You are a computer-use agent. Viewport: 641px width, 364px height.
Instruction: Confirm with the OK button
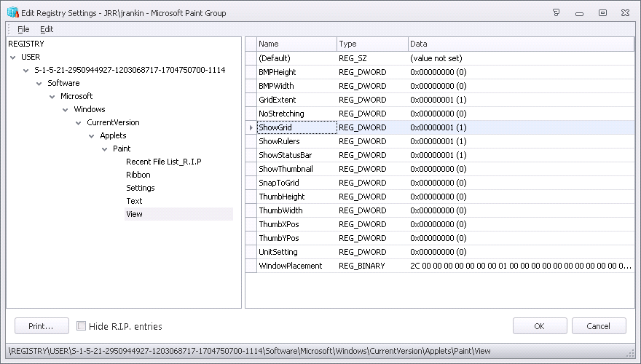pyautogui.click(x=540, y=326)
